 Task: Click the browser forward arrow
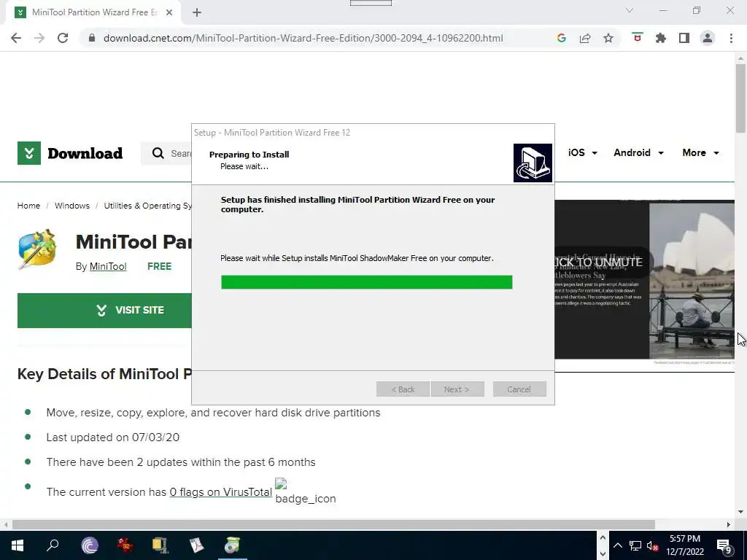39,38
